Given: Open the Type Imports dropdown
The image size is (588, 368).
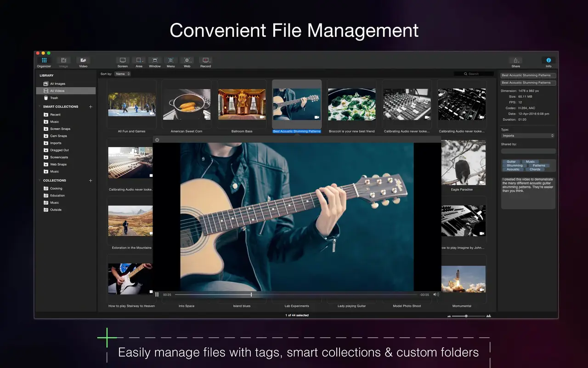Looking at the screenshot, I should pos(527,135).
